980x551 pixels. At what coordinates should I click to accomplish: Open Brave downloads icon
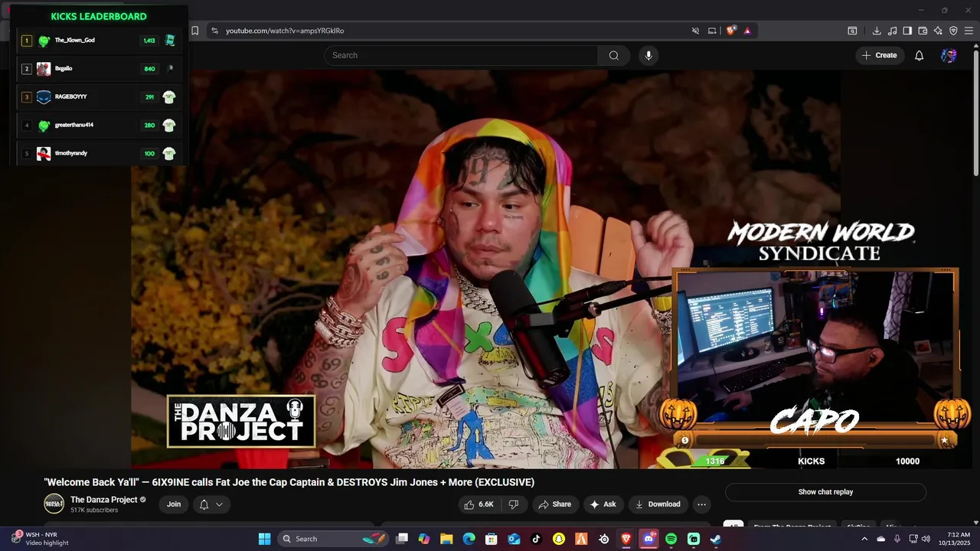click(x=877, y=31)
